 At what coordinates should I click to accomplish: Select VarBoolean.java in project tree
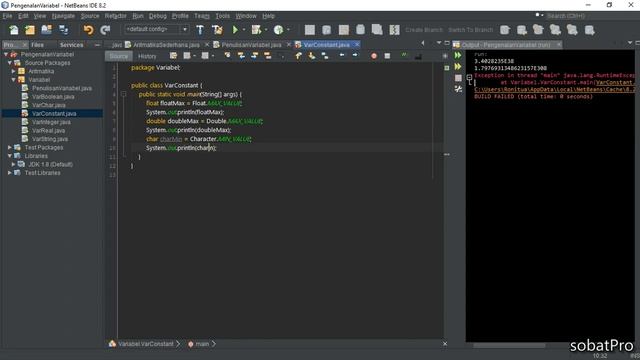coord(53,97)
